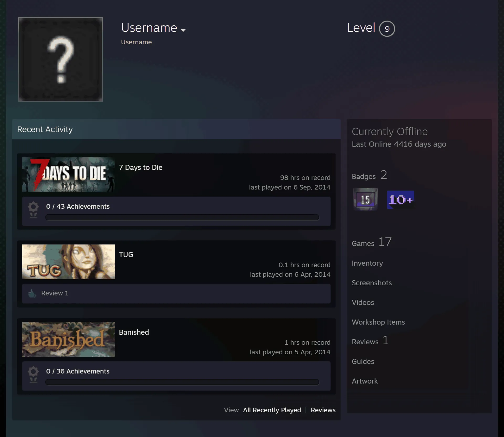Viewport: 504px width, 437px height.
Task: Click 'last played on 6 Sep, 2014' text
Action: (290, 187)
